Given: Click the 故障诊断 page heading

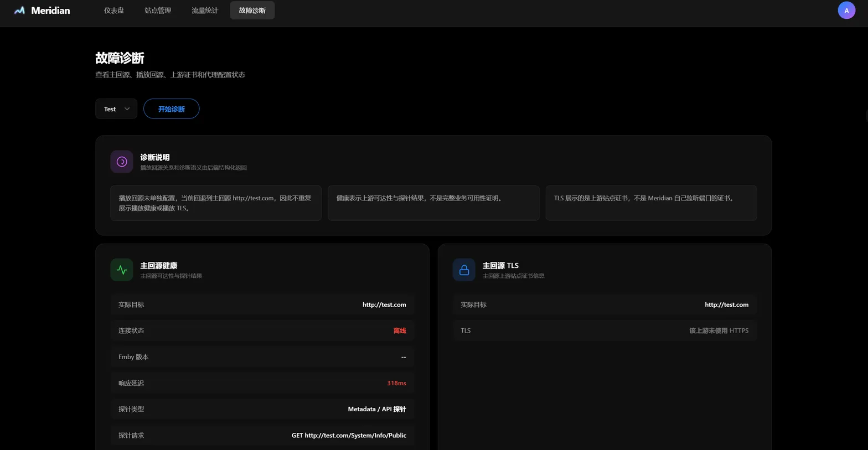Looking at the screenshot, I should [120, 58].
